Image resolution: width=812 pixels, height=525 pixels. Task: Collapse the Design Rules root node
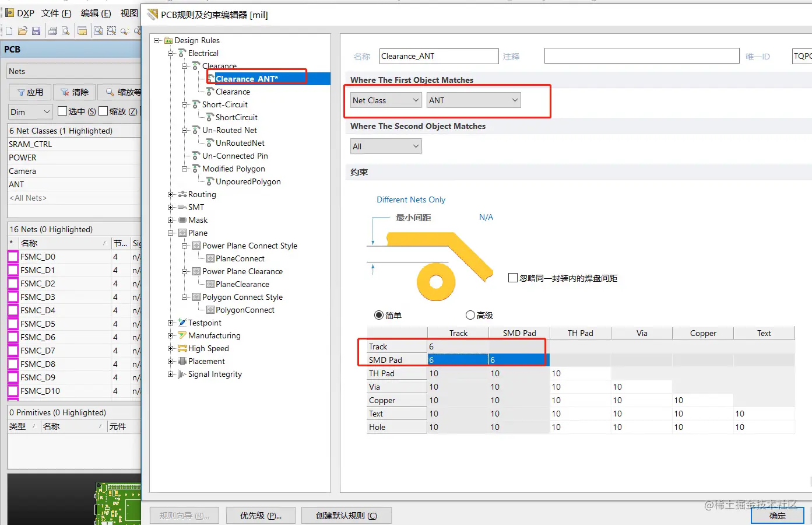pos(157,40)
